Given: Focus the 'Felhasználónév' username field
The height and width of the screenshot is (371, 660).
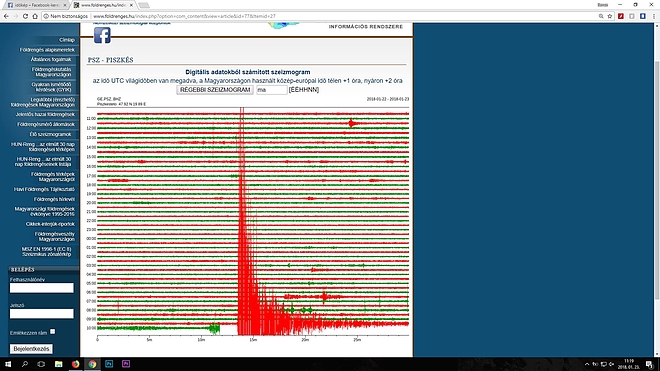Looking at the screenshot, I should pos(42,288).
